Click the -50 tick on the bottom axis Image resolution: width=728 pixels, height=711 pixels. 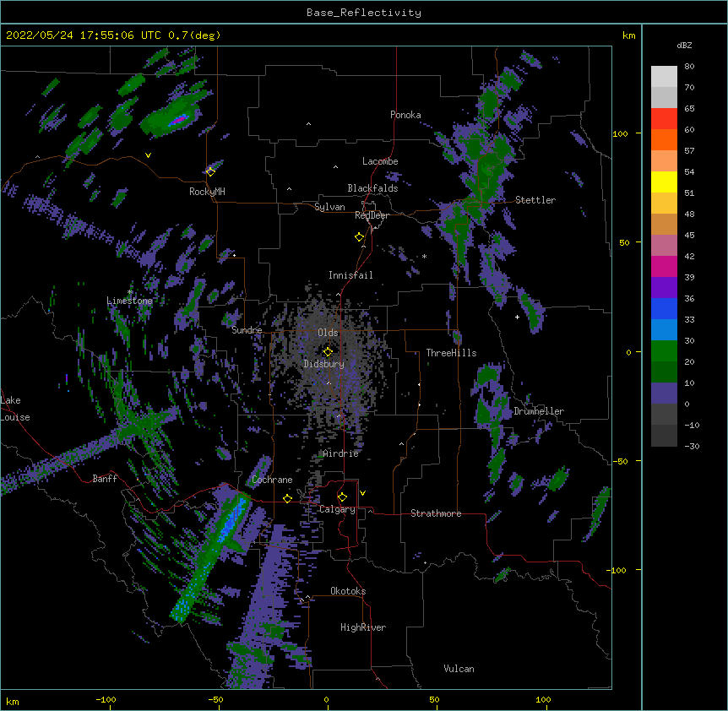(x=215, y=699)
